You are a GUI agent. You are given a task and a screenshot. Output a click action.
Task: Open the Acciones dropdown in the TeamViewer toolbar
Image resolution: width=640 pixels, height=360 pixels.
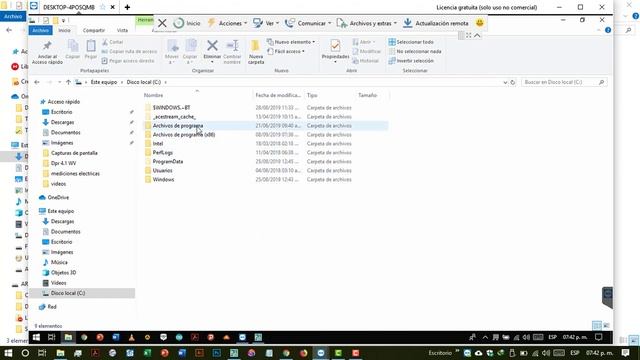(x=227, y=23)
